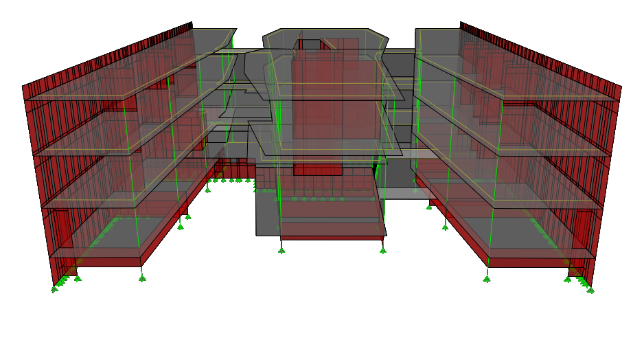
Task: Click the support under right wing's front inner column
Action: pos(487,278)
